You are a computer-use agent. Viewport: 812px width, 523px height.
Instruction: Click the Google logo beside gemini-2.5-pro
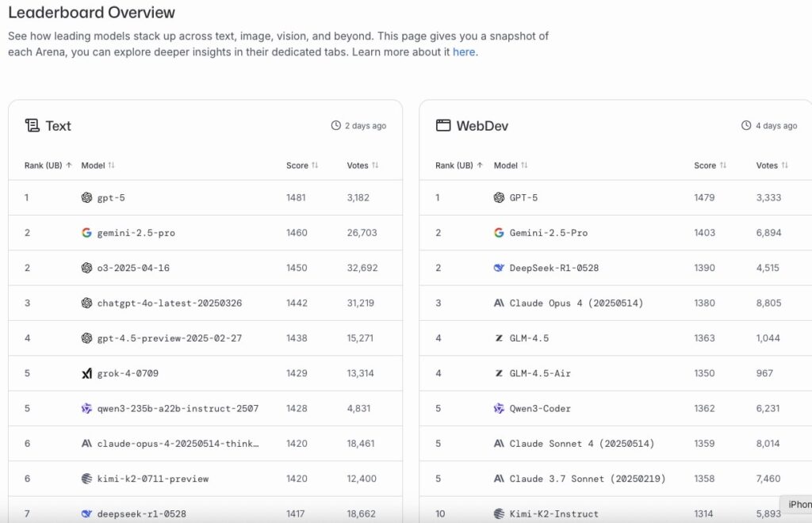click(86, 233)
